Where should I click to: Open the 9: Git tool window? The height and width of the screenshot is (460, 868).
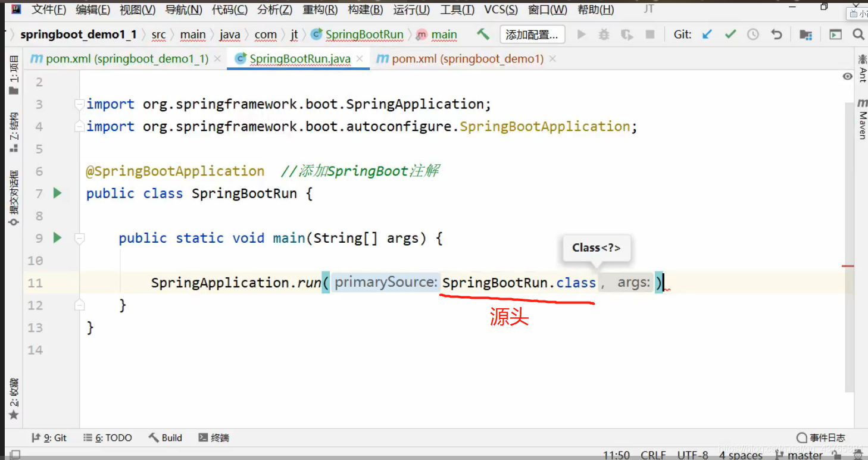(49, 437)
